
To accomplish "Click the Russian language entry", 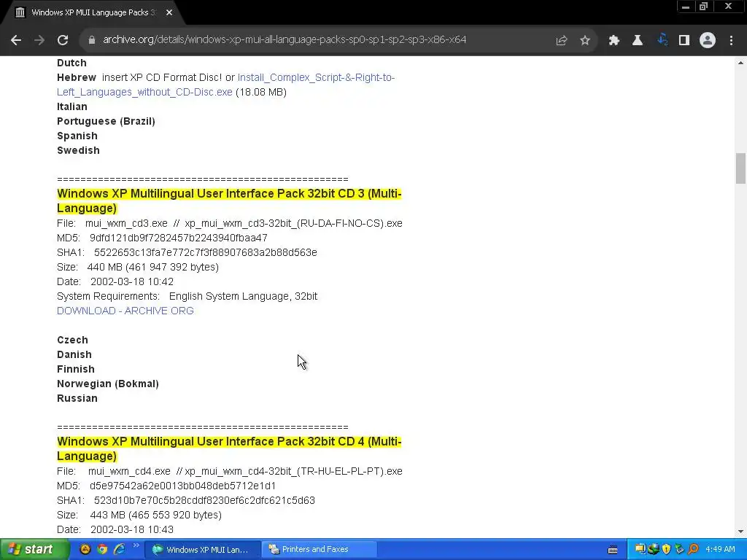I will (x=77, y=399).
